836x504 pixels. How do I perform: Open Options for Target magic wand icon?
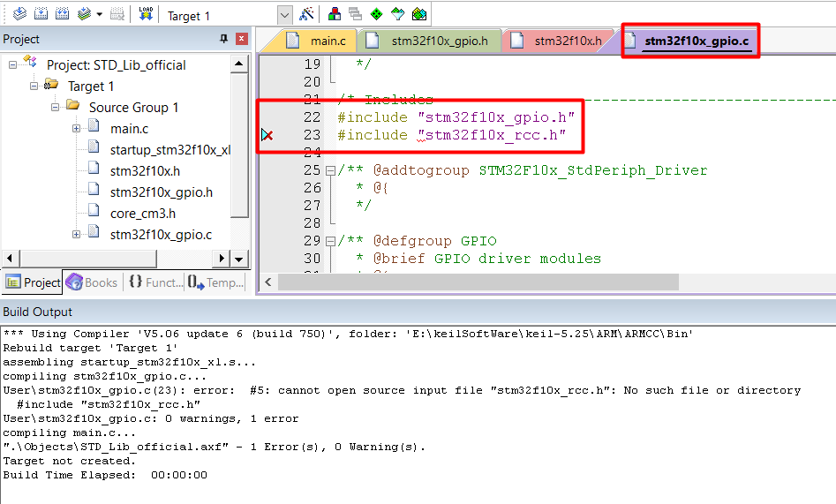pyautogui.click(x=306, y=14)
